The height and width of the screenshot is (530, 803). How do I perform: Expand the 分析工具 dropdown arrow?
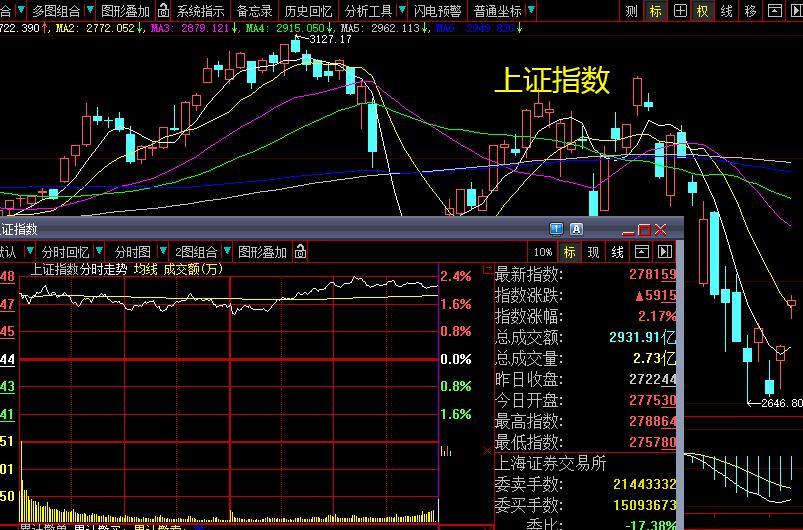pyautogui.click(x=402, y=10)
